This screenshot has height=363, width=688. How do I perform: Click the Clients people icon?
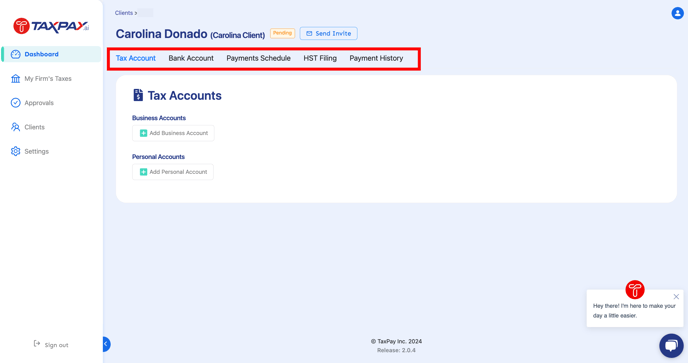pos(16,127)
